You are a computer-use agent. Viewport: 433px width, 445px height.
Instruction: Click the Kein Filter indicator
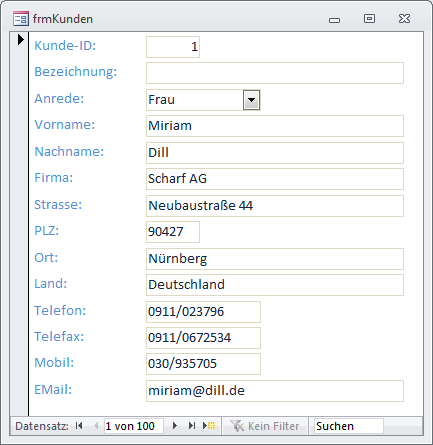(x=265, y=426)
